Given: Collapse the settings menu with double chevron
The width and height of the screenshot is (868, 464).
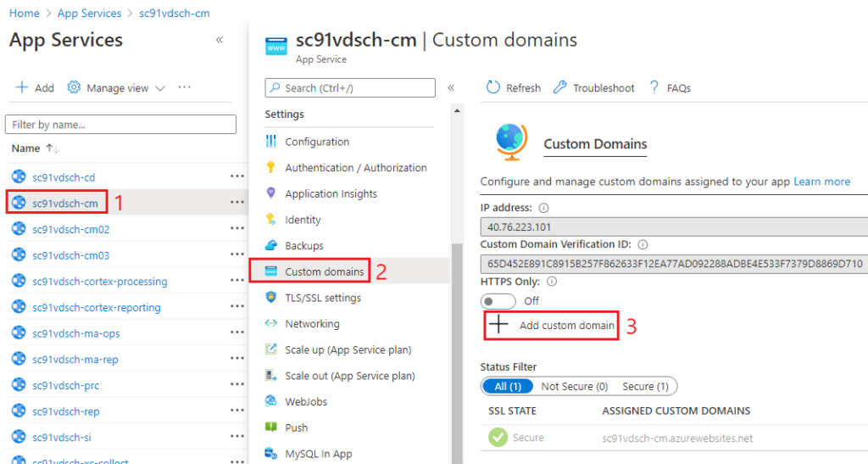Looking at the screenshot, I should (x=451, y=88).
